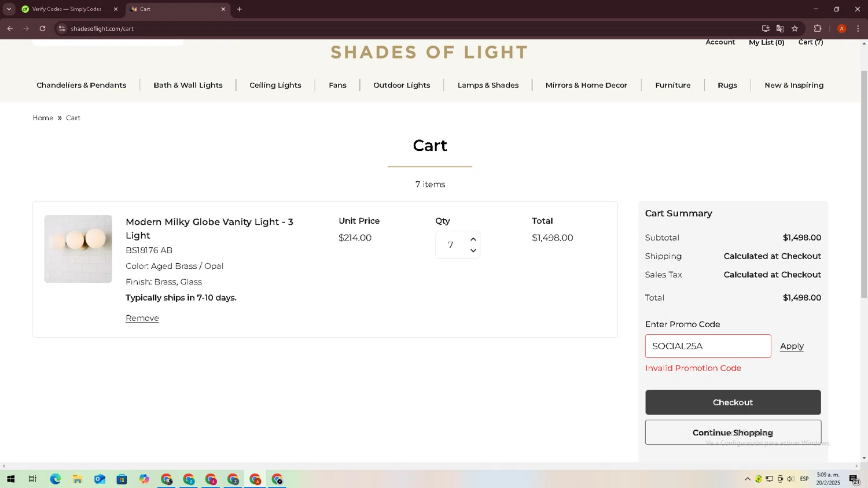
Task: Proceed to Checkout
Action: click(x=733, y=402)
